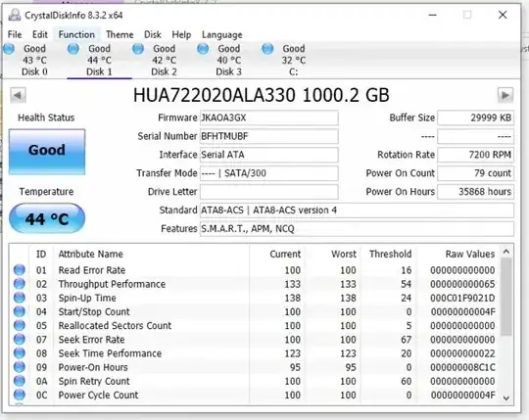Click the Raw Values column header
The image size is (529, 420).
click(x=470, y=254)
